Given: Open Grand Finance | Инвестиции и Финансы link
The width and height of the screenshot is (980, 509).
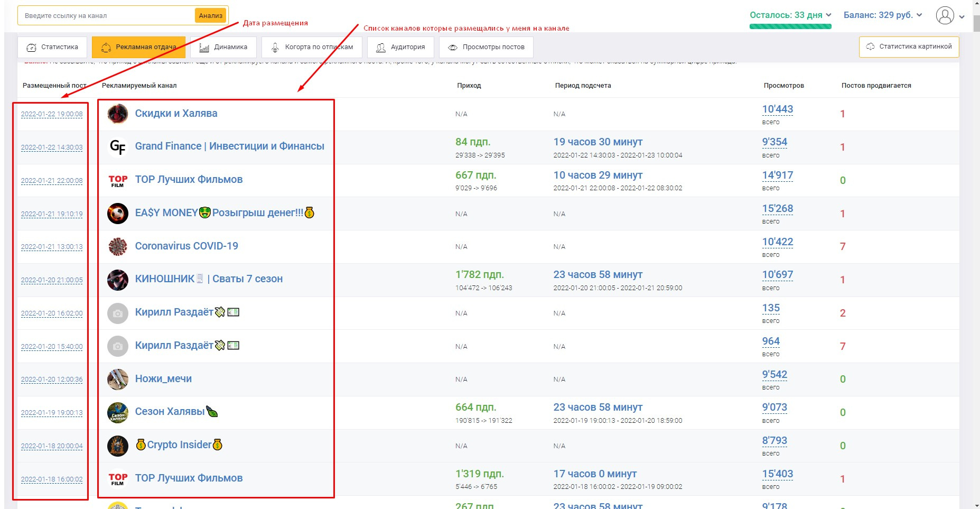Looking at the screenshot, I should [x=230, y=146].
